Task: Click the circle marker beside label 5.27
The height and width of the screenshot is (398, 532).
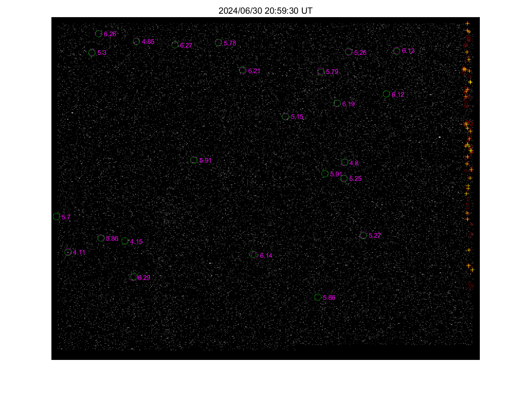Action: click(363, 235)
